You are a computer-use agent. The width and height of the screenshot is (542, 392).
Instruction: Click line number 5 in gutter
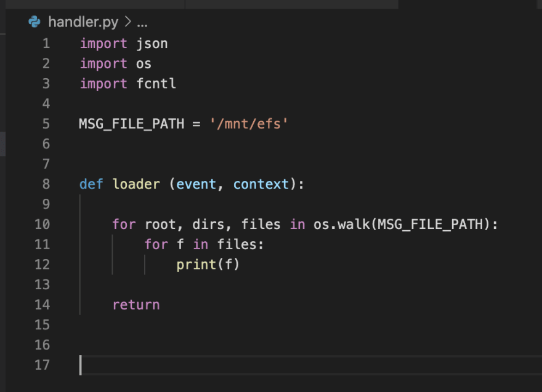pos(46,124)
